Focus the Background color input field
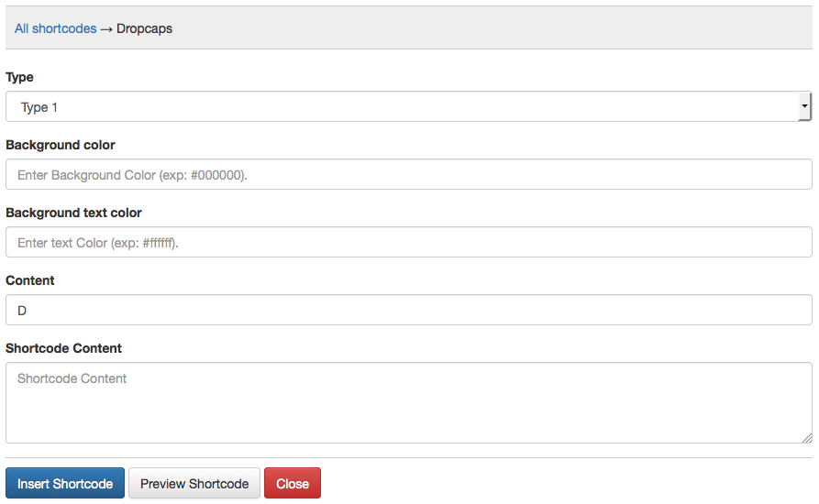Viewport: 819px width, 504px height. (408, 175)
